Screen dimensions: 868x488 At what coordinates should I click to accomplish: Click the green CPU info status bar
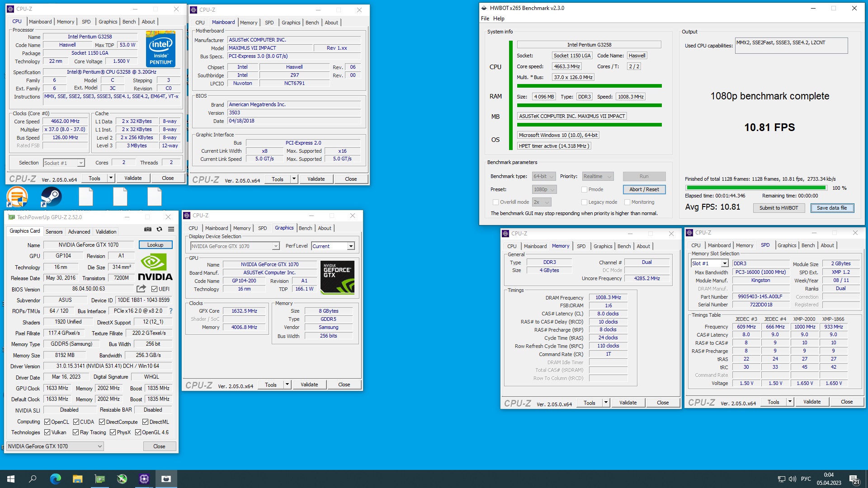[x=589, y=86]
